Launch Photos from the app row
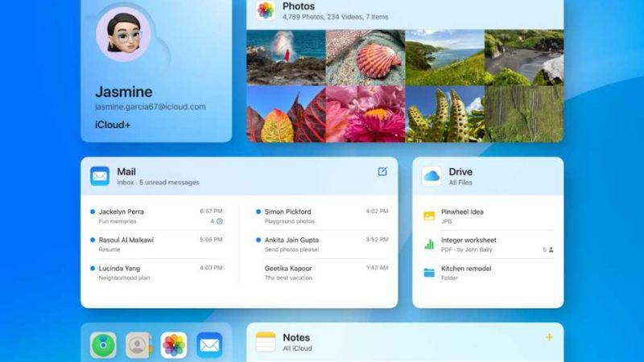644x362 pixels. click(x=174, y=345)
